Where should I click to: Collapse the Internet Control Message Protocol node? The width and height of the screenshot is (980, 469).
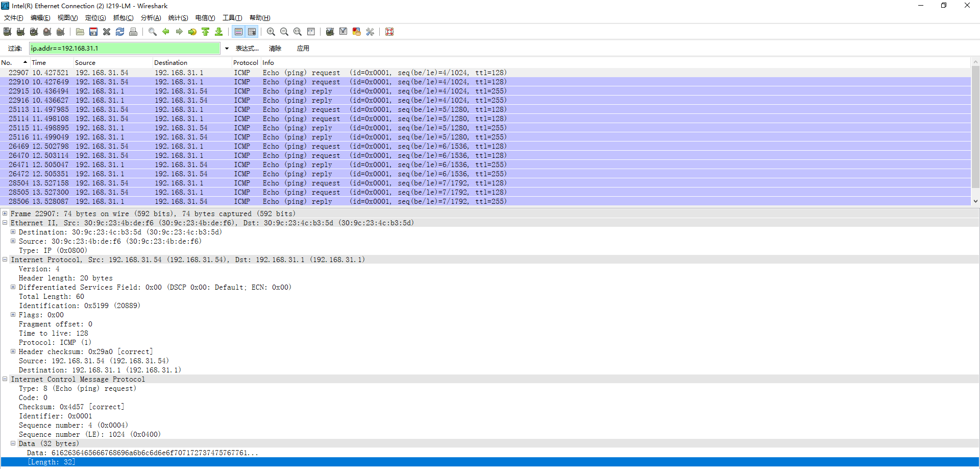(5, 379)
